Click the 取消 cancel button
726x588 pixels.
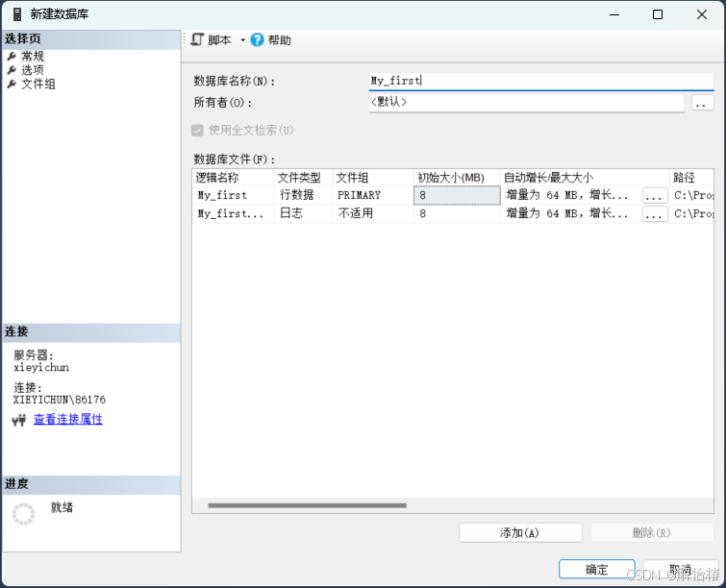(x=680, y=570)
